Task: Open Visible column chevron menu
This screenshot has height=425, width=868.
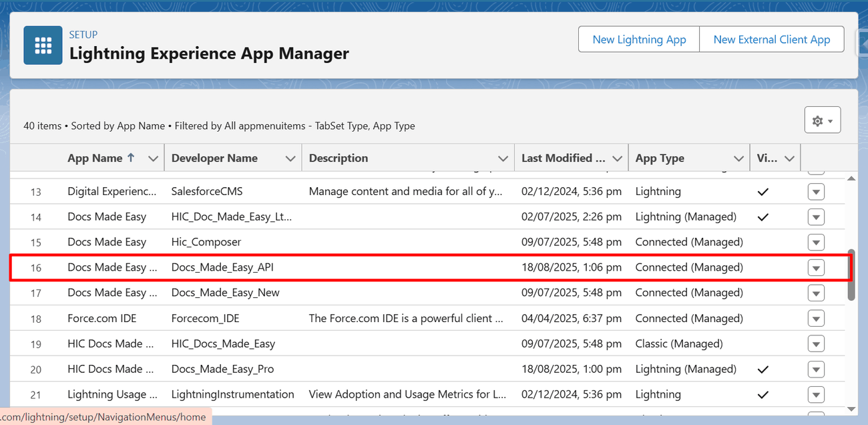Action: point(789,159)
